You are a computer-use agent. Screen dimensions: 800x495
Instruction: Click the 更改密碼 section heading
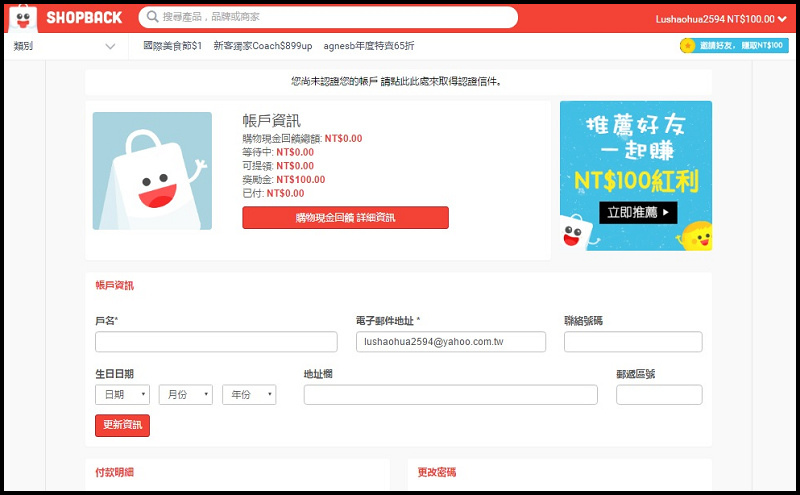pos(437,472)
